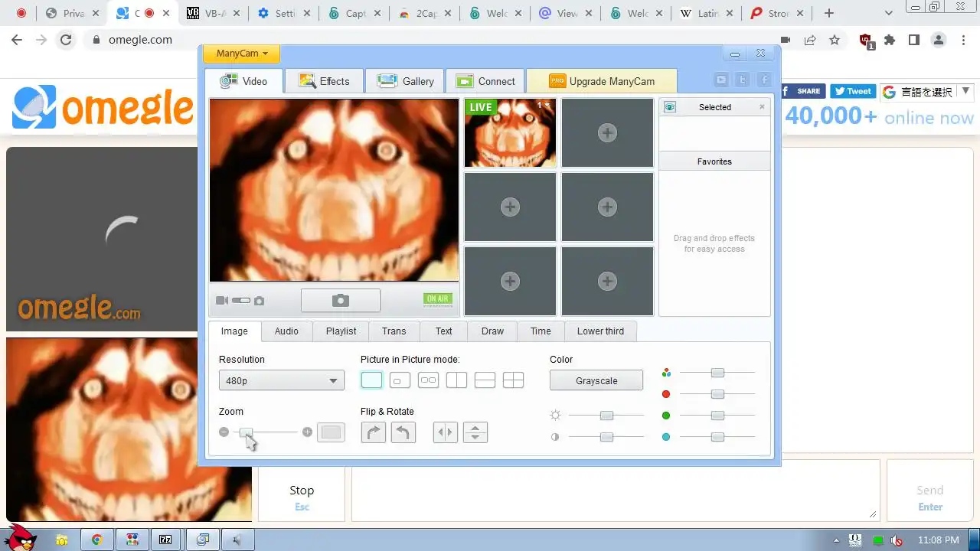Click the Grayscale button
This screenshot has height=551, width=980.
[596, 380]
